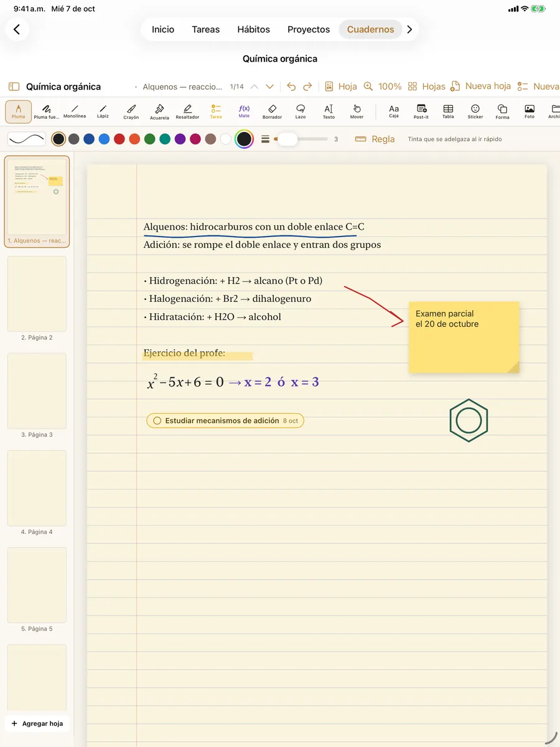This screenshot has width=560, height=747.
Task: Switch to the Hábitos tab
Action: click(x=254, y=29)
